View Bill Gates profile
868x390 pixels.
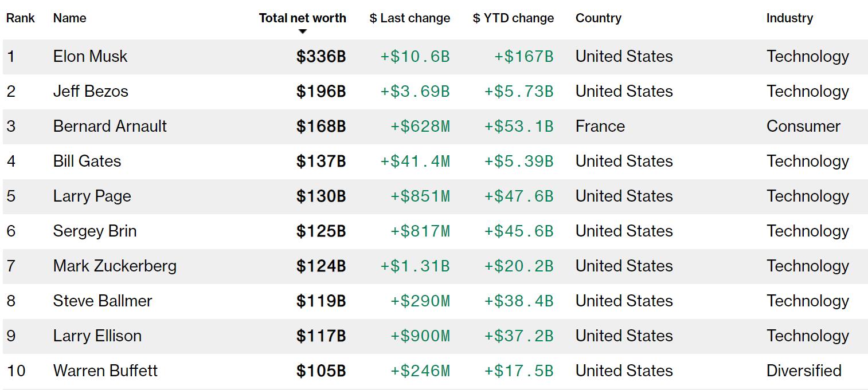click(87, 161)
